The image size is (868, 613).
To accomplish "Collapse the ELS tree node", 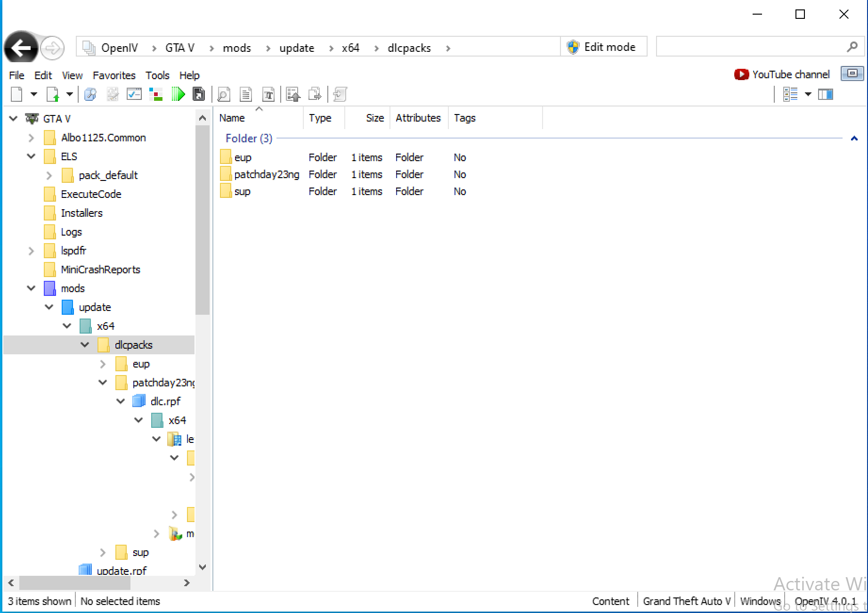I will pos(31,156).
